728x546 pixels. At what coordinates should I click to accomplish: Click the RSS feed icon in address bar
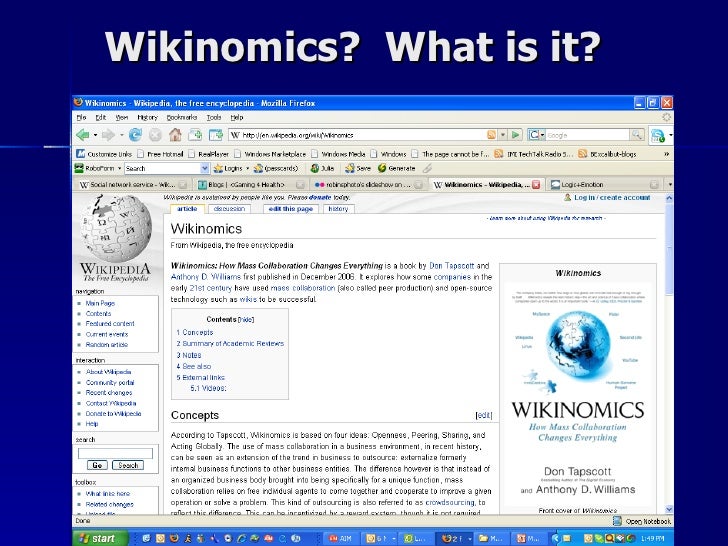[x=491, y=135]
